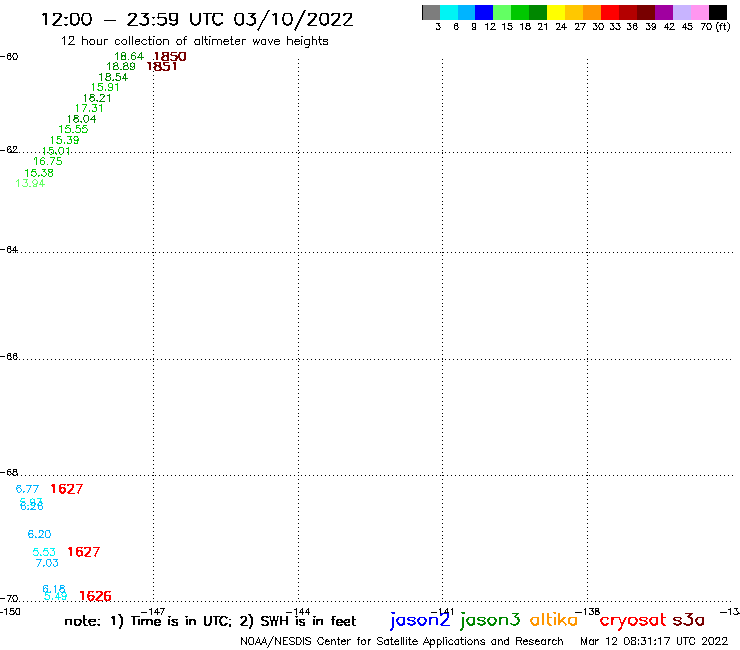Click the NOAA/NESDIS credit line
This screenshot has width=740, height=650.
[402, 641]
